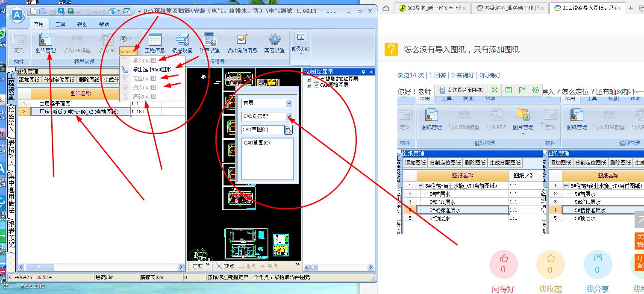The image size is (644, 294).
Task: Click 删除图纸 button
Action: (89, 80)
